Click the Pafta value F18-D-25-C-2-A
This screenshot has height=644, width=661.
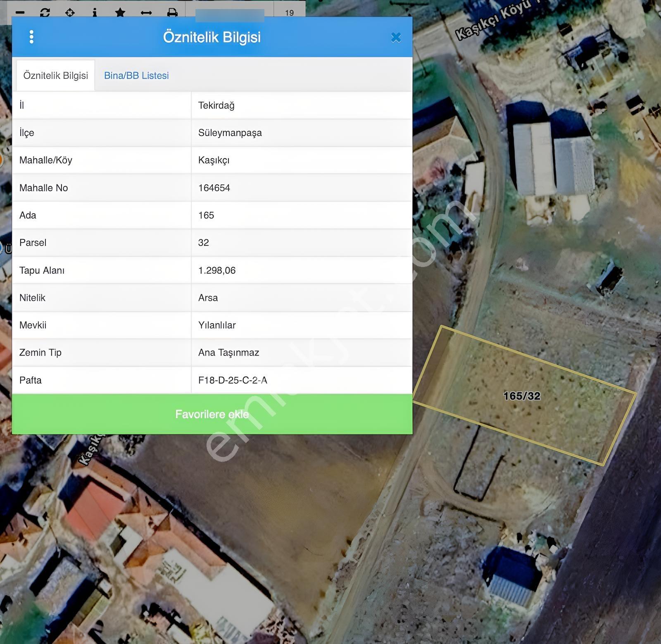coord(233,380)
